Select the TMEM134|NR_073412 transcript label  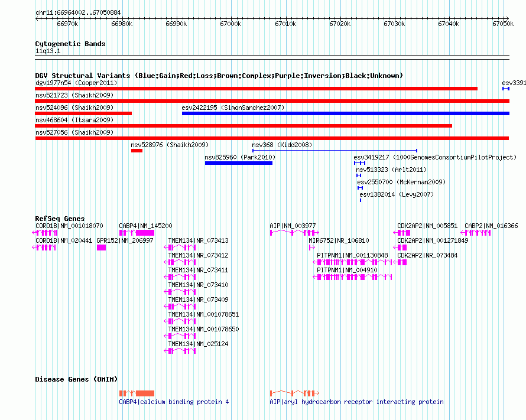[198, 255]
